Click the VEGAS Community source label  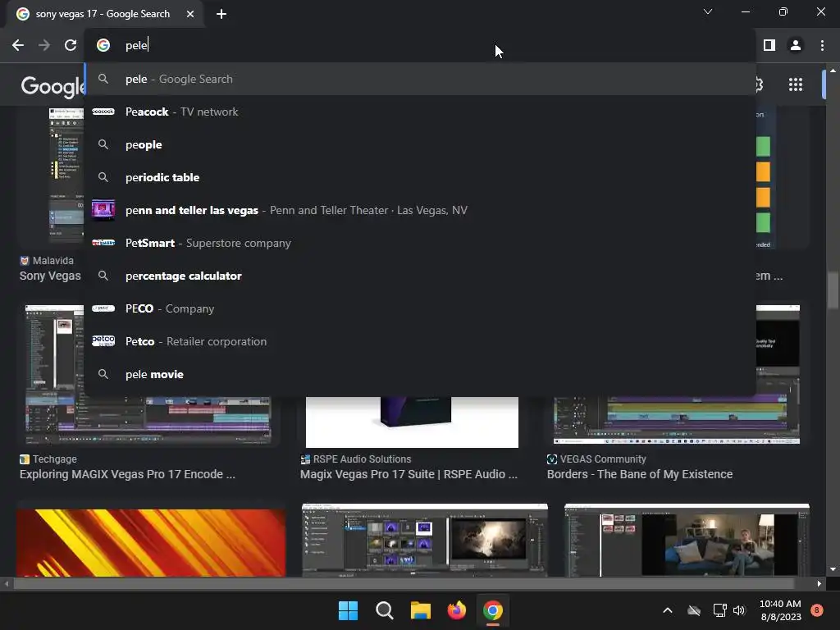click(x=603, y=459)
